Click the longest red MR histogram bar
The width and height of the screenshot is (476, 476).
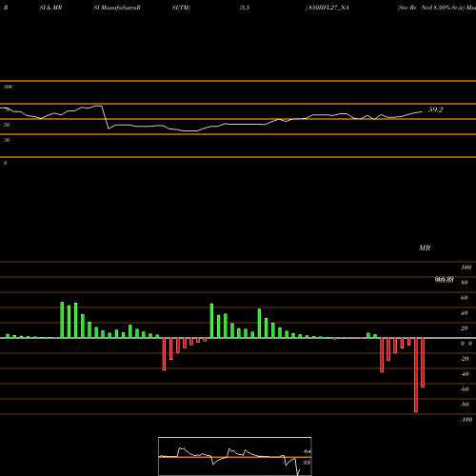coord(416,375)
